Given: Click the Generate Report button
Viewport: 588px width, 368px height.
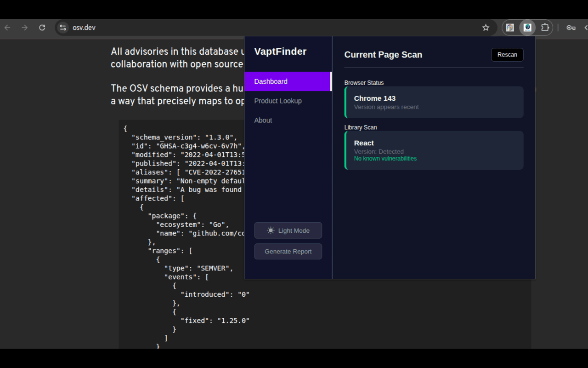Looking at the screenshot, I should (x=288, y=252).
